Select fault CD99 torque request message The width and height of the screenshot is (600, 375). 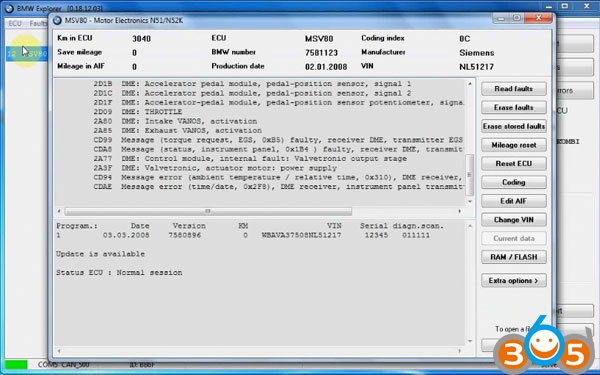(279, 140)
